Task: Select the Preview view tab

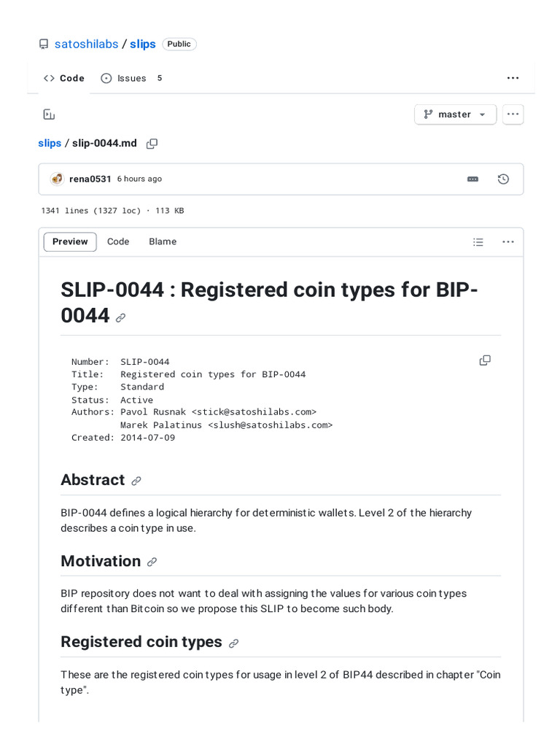Action: 70,242
